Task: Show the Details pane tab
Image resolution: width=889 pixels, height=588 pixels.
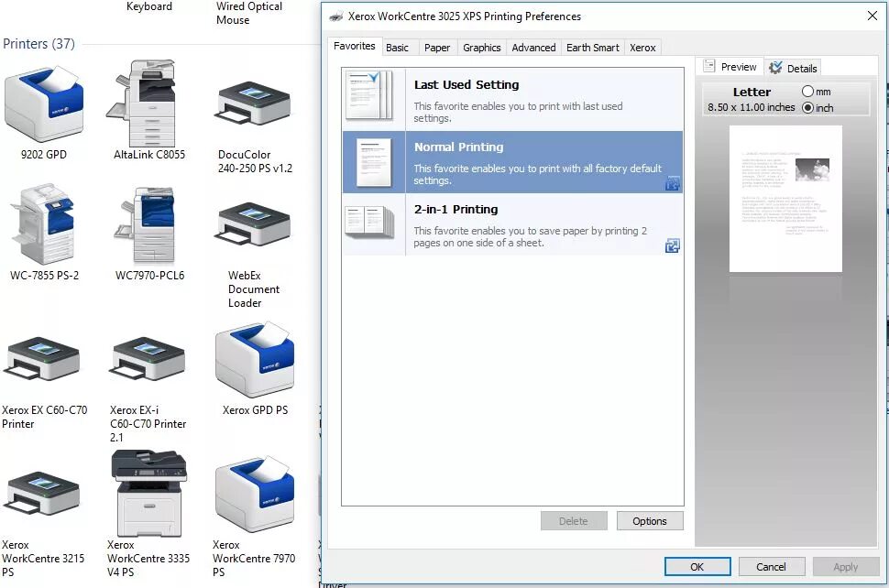Action: [793, 69]
